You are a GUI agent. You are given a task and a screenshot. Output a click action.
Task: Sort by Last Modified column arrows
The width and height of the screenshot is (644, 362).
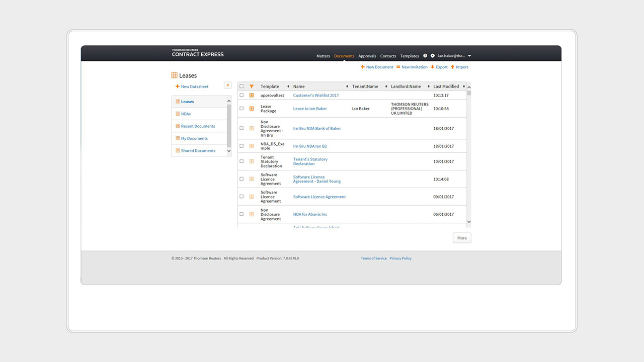tap(464, 86)
